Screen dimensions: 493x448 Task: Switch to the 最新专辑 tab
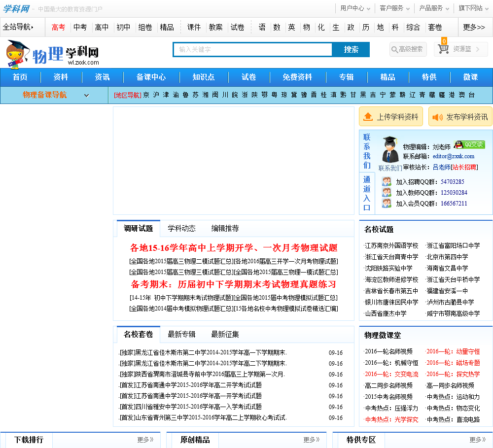[181, 335]
